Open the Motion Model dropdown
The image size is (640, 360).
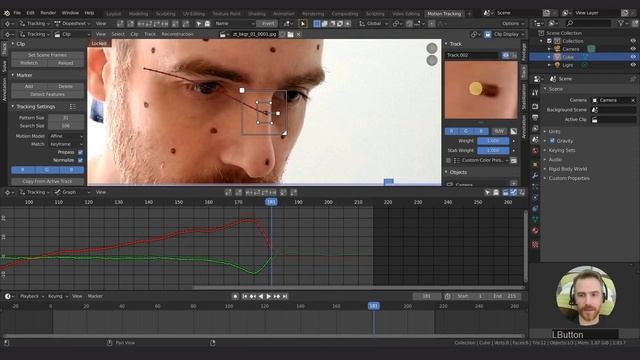click(66, 136)
